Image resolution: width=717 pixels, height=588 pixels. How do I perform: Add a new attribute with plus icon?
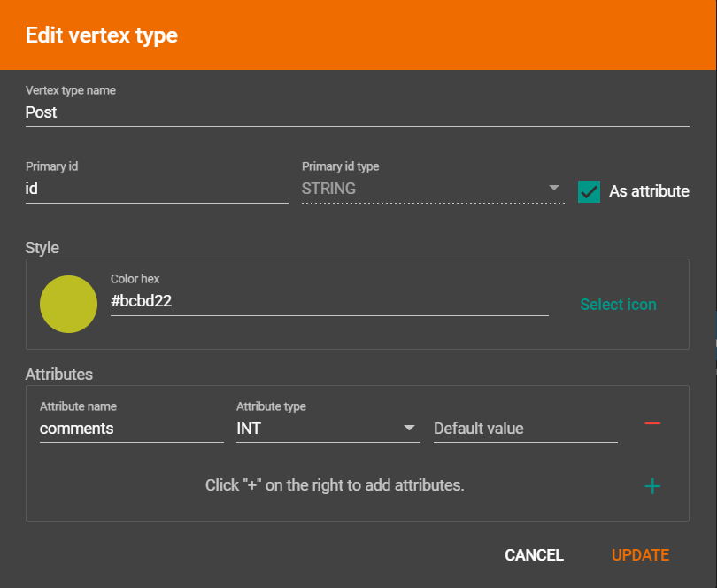point(652,486)
